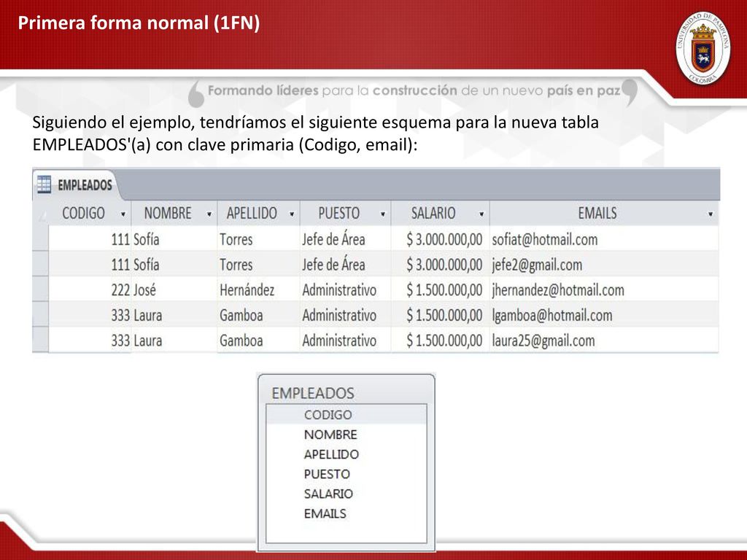
Task: Select CODIGO field in the schema box
Action: point(347,415)
